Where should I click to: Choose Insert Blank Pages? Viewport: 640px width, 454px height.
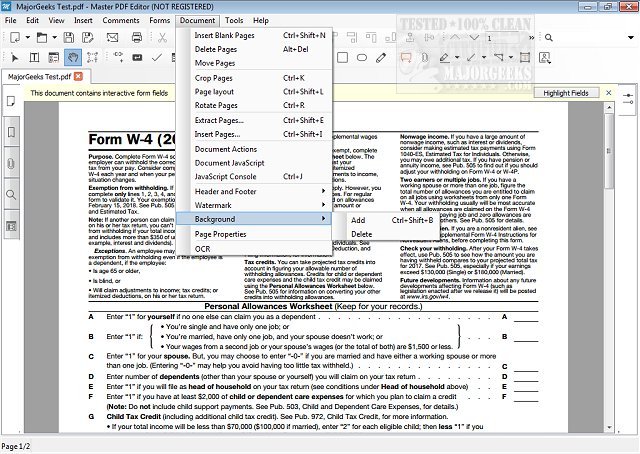point(254,36)
